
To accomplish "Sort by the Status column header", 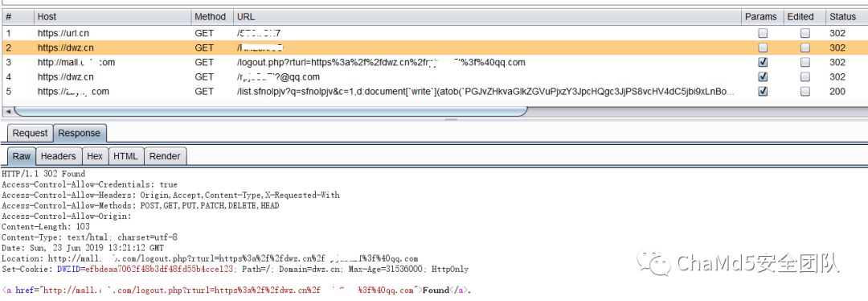I will click(x=847, y=17).
